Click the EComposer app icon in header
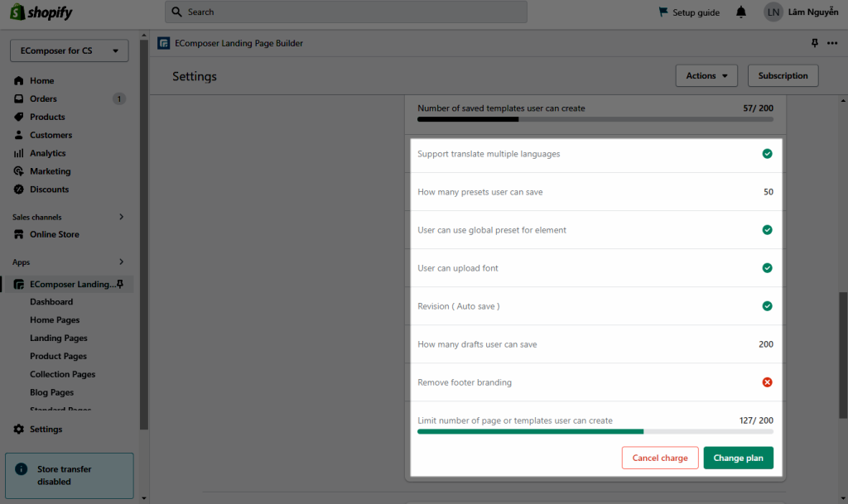The width and height of the screenshot is (848, 504). 163,43
